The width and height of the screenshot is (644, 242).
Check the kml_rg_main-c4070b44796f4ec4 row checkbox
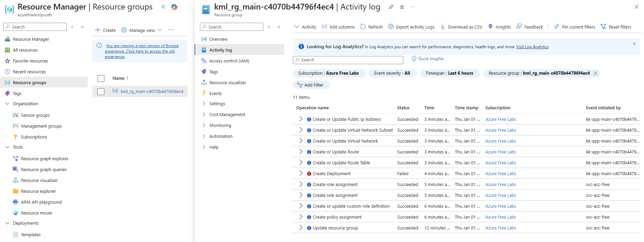(101, 92)
